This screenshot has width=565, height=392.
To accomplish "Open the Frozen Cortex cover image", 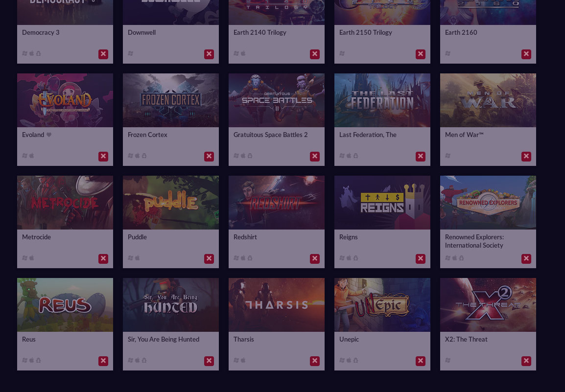I will tap(171, 100).
